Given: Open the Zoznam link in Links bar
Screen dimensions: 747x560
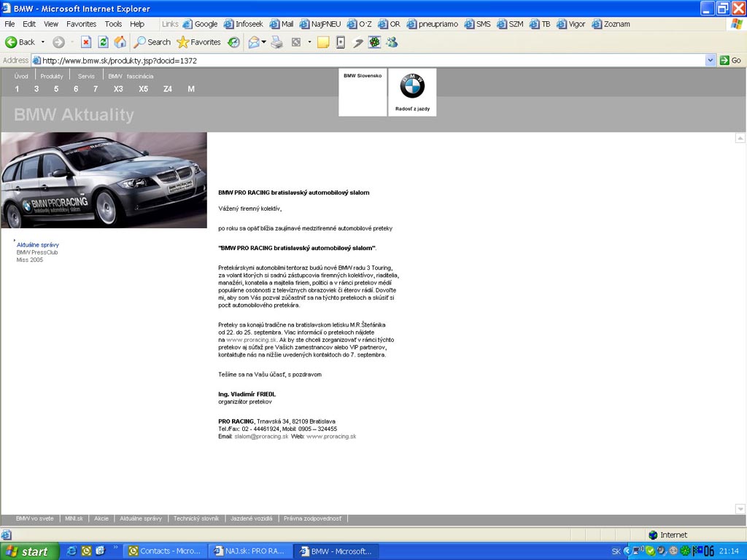Looking at the screenshot, I should click(x=611, y=24).
